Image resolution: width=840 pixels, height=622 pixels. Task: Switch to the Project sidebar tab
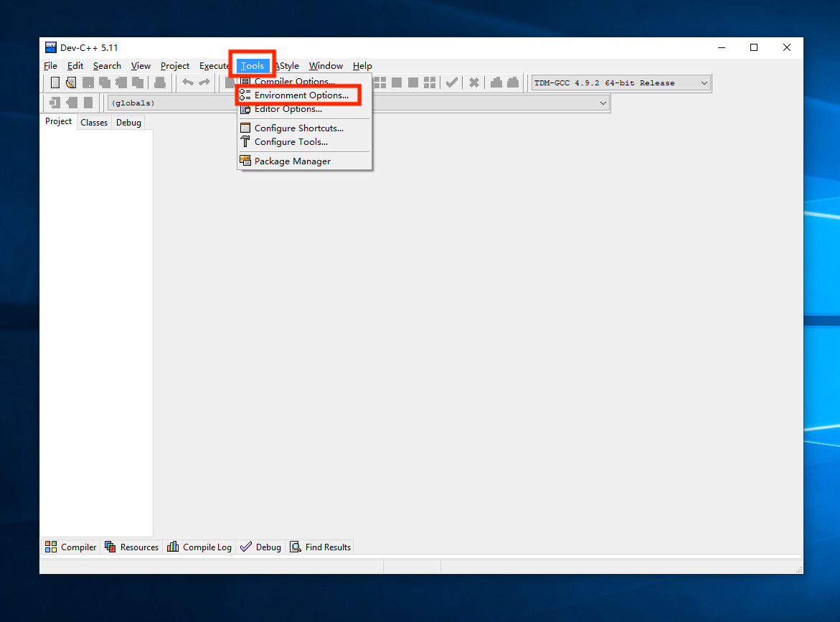tap(58, 122)
